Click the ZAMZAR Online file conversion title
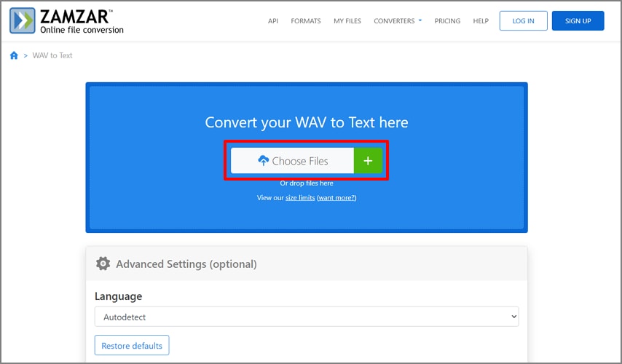 (x=82, y=21)
